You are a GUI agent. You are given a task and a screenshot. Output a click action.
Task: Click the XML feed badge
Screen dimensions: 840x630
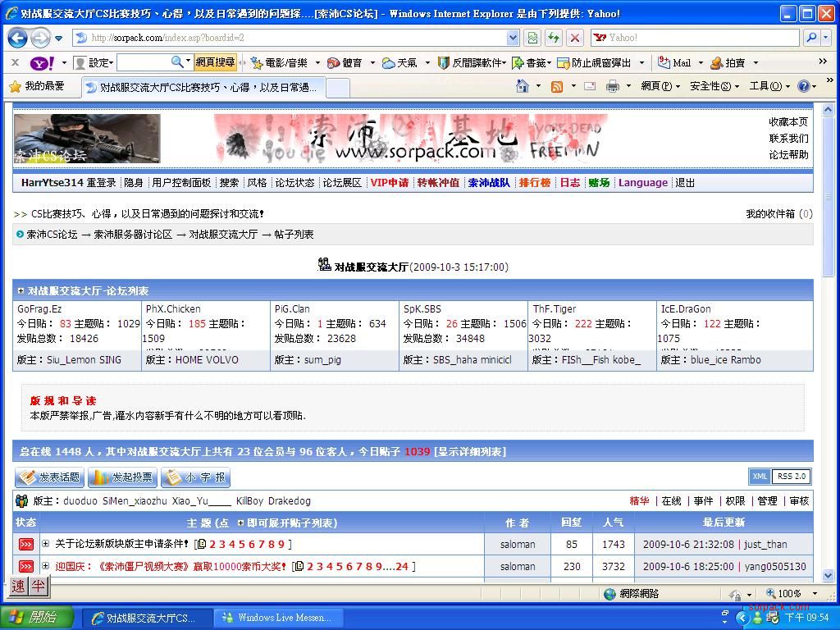[760, 477]
